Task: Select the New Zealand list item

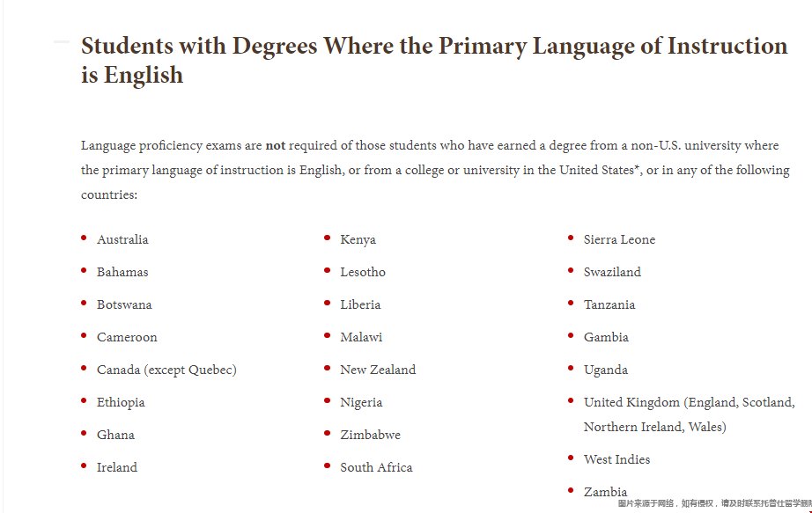Action: [x=378, y=370]
